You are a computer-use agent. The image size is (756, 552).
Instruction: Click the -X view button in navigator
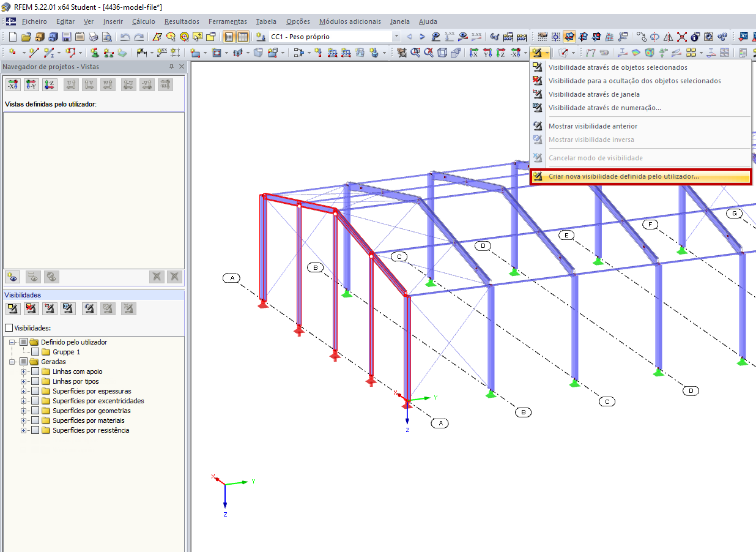click(x=13, y=85)
